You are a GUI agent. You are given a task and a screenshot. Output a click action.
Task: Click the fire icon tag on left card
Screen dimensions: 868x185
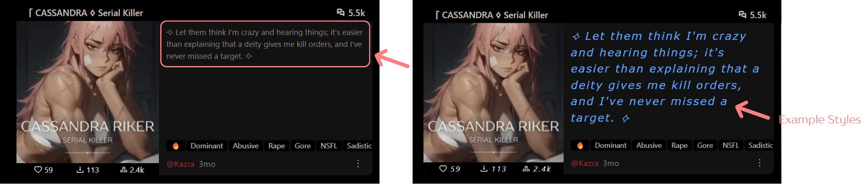click(176, 146)
